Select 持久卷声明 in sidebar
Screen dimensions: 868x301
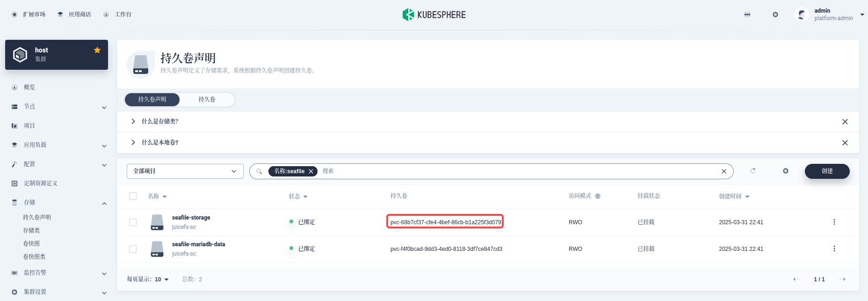coord(37,217)
